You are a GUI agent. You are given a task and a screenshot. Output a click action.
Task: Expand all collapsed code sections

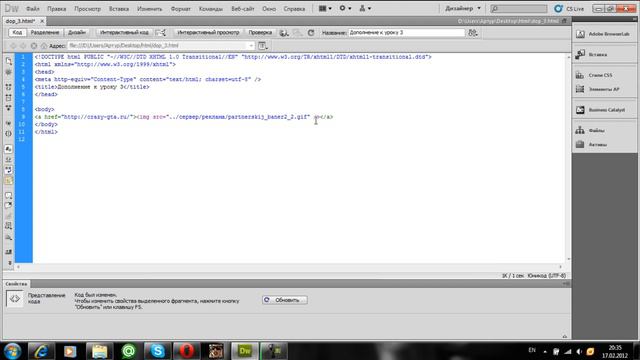coord(9,108)
